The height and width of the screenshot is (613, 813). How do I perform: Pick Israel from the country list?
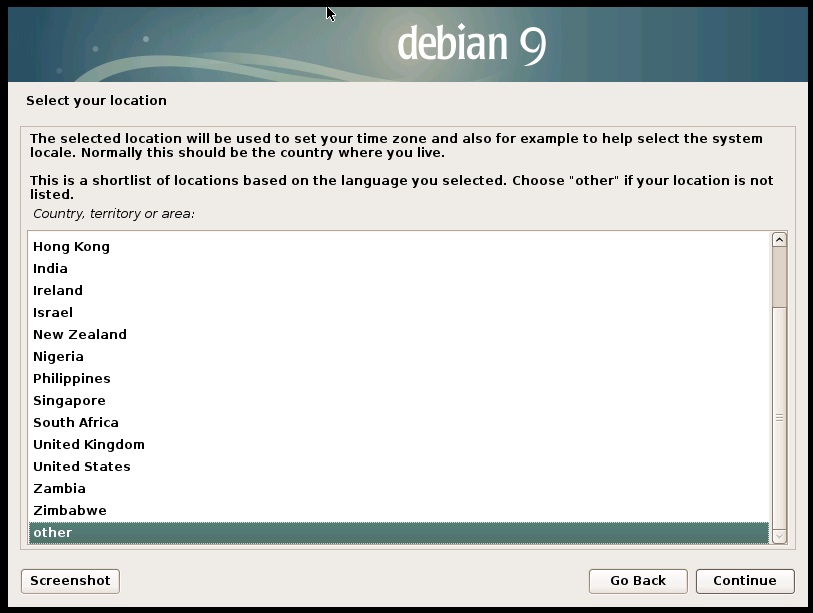point(53,312)
